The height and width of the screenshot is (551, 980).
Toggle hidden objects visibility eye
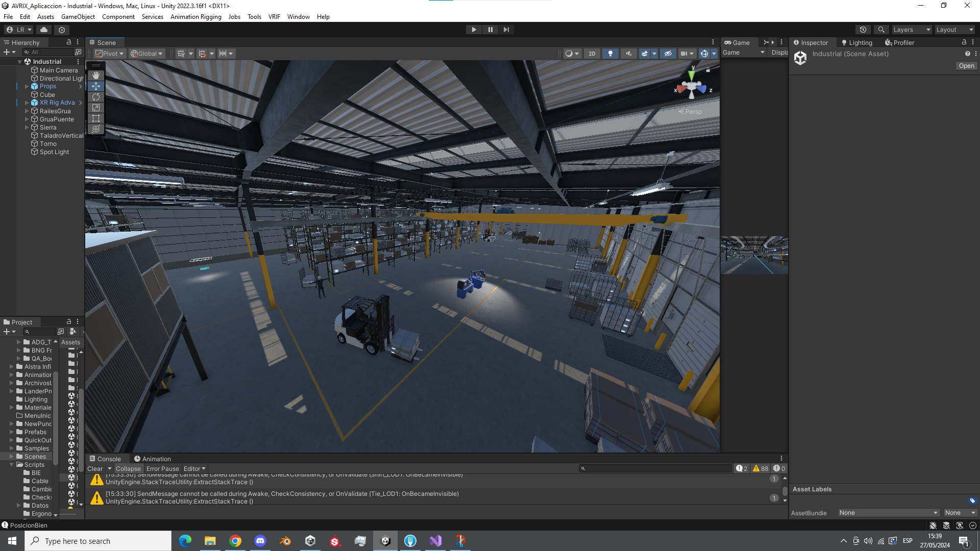pyautogui.click(x=668, y=54)
